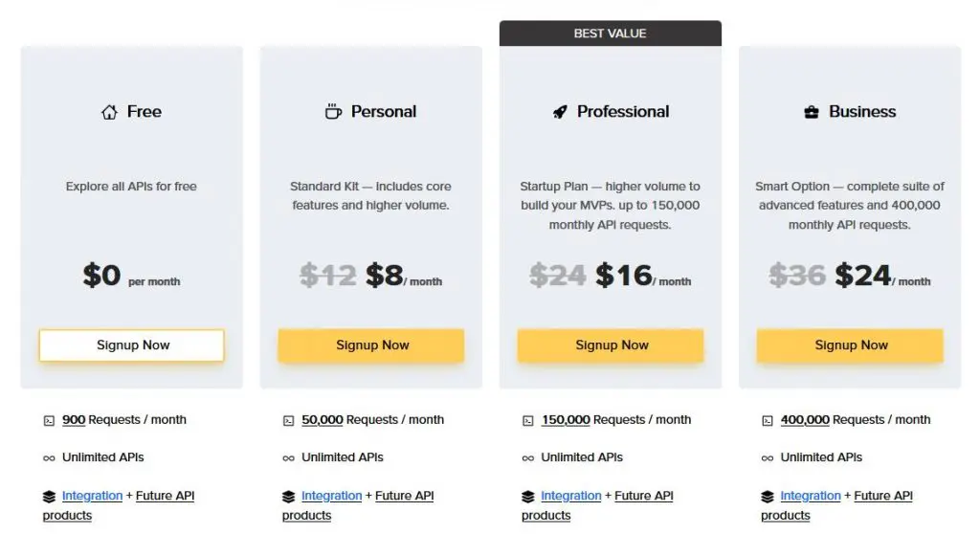Click the rocket icon beside Professional

tap(560, 112)
